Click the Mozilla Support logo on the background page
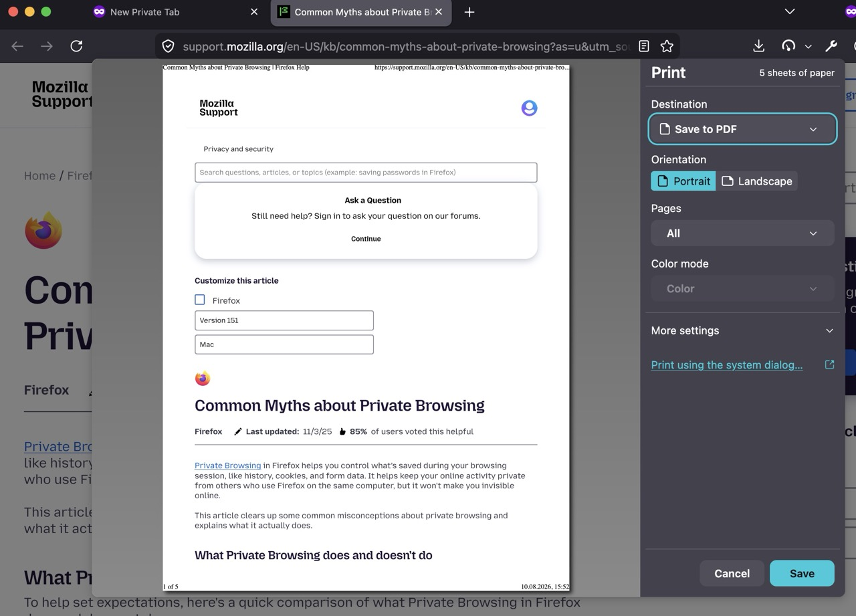 click(x=62, y=94)
